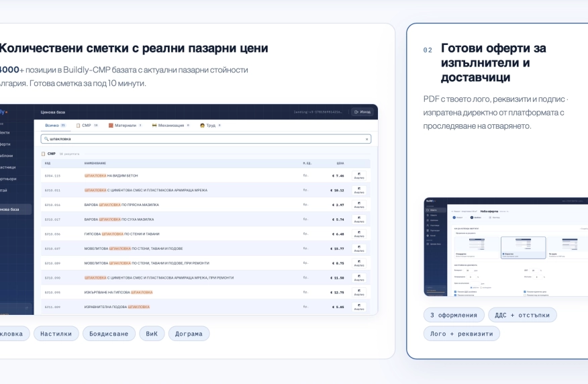
Task: Select the highlighted middle layout thumbnail in offer preview
Action: coord(523,248)
